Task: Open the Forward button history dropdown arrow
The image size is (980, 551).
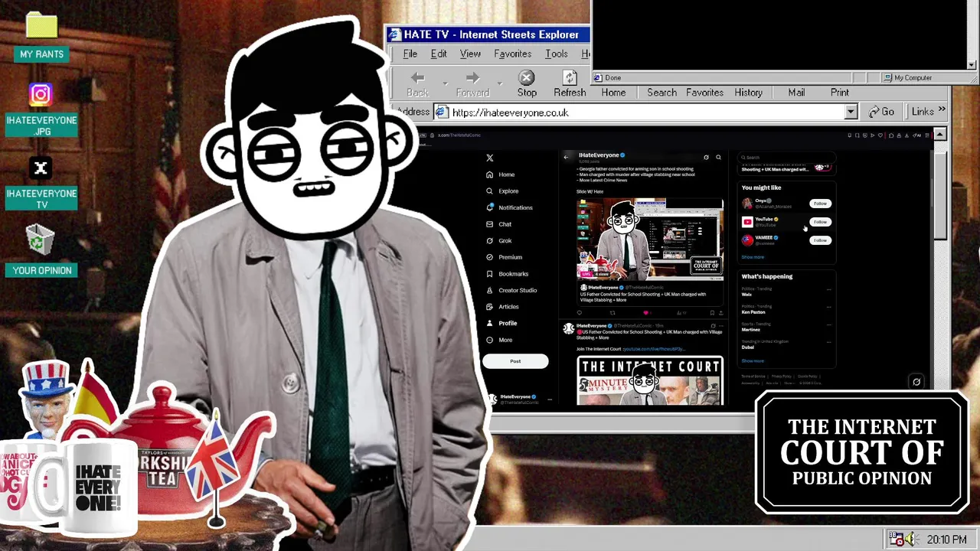Action: [x=500, y=83]
